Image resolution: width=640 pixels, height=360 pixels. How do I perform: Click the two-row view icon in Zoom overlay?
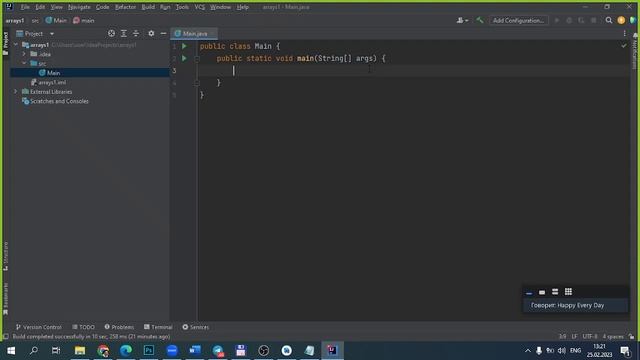click(x=555, y=292)
